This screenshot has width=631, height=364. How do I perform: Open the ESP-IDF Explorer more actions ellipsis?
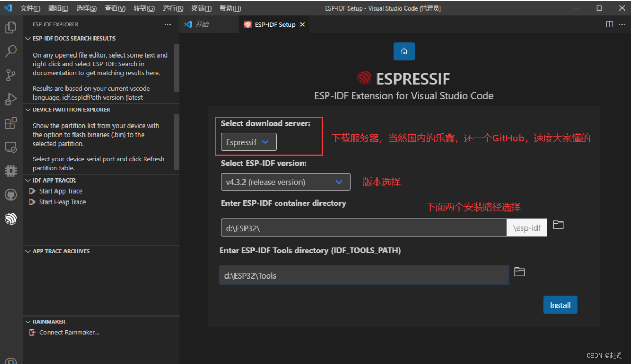click(167, 24)
